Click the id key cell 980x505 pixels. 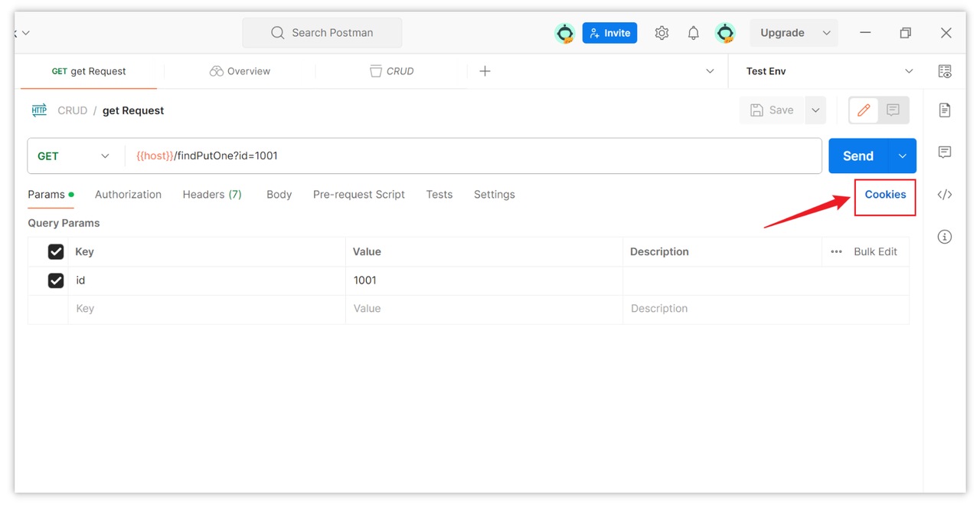(207, 280)
